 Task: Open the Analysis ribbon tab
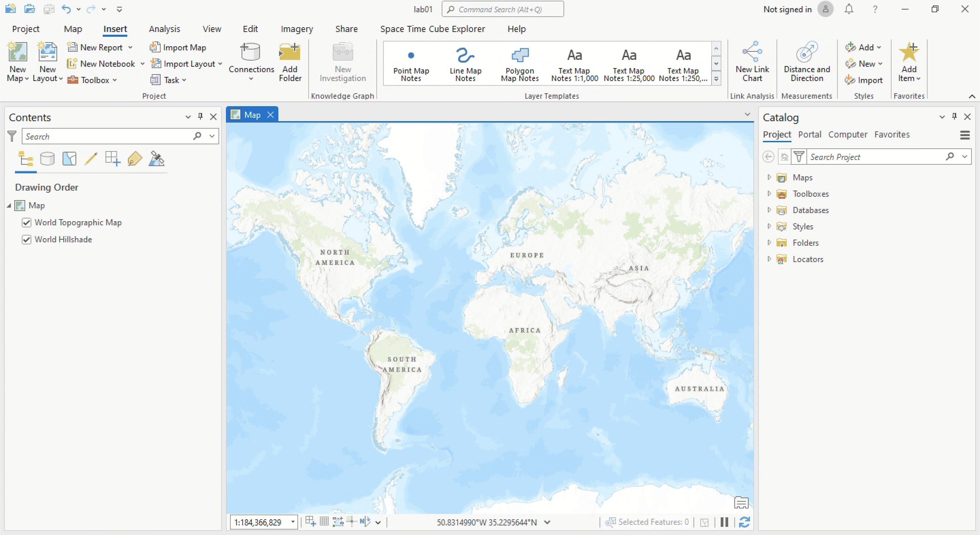click(x=164, y=29)
